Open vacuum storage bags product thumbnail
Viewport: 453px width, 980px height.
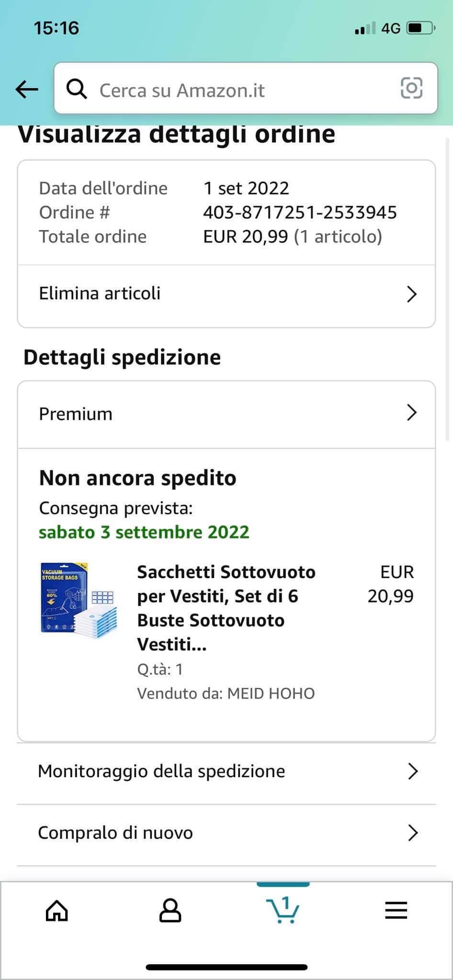[79, 601]
